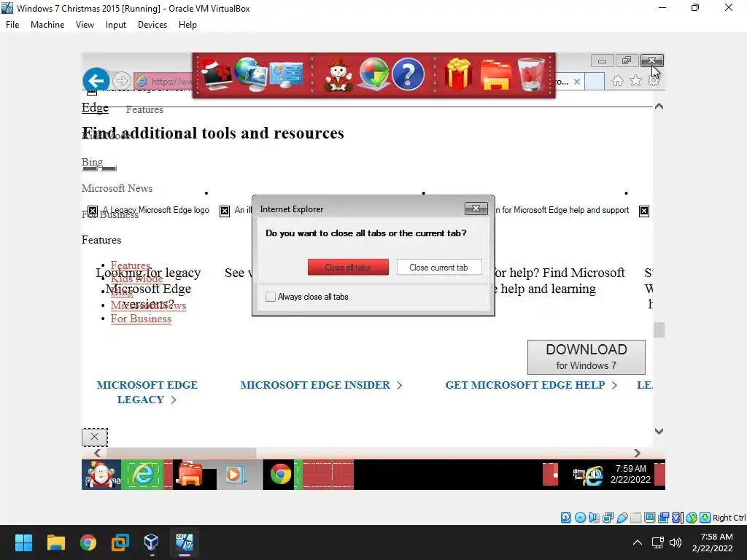Click VirtualBox display status icon
The image size is (747, 560).
[x=649, y=517]
